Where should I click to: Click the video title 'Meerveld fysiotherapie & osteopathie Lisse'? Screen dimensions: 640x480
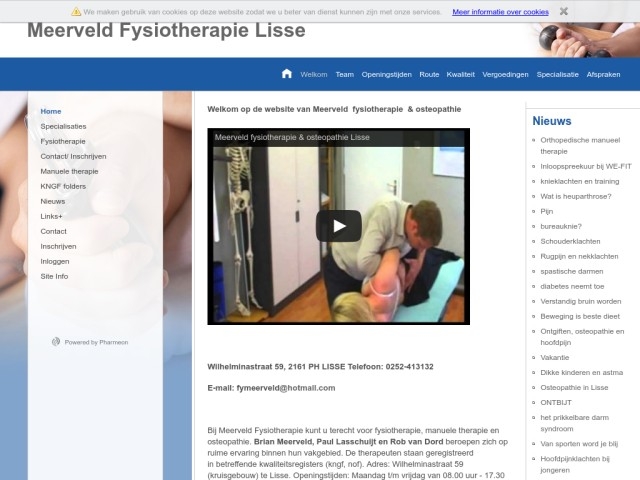(x=292, y=137)
